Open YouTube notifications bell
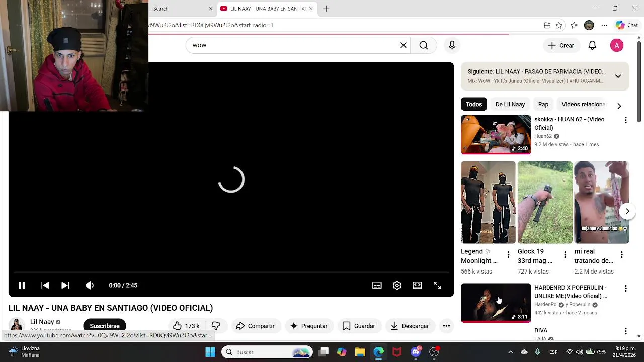This screenshot has width=644, height=362. click(592, 45)
